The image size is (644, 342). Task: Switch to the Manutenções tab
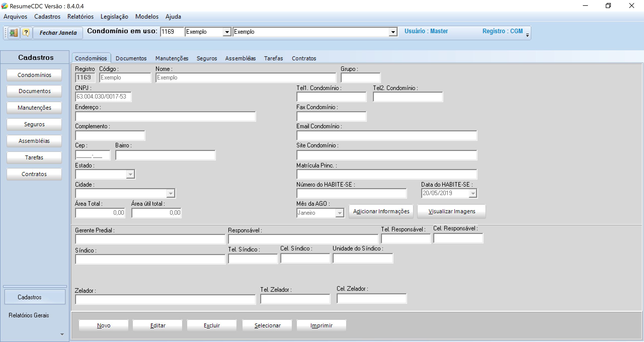pyautogui.click(x=172, y=58)
